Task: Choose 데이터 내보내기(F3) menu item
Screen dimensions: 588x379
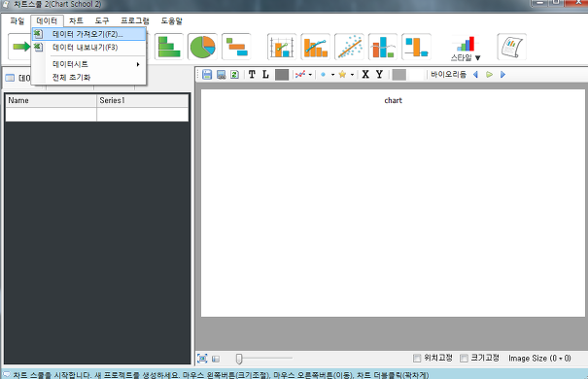Action: pos(88,48)
